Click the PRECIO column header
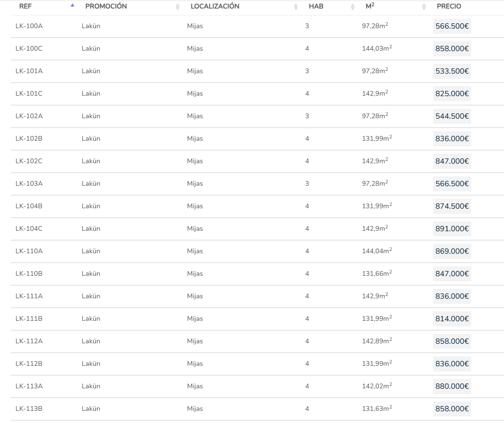 coord(449,7)
